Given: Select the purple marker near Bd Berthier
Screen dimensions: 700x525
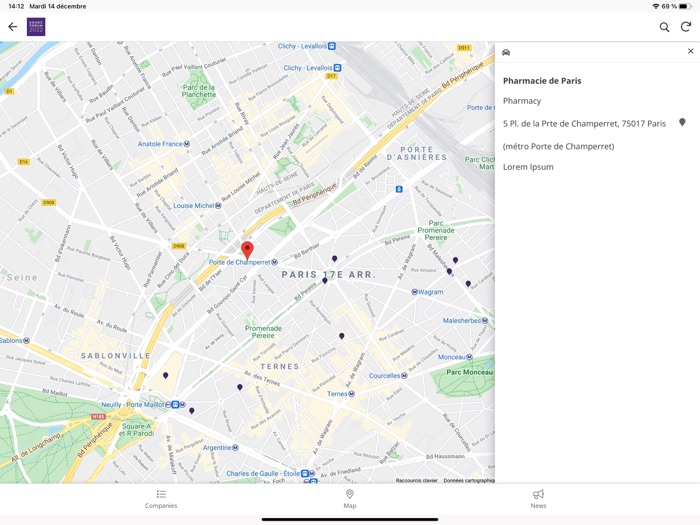Looking at the screenshot, I should coord(334,258).
